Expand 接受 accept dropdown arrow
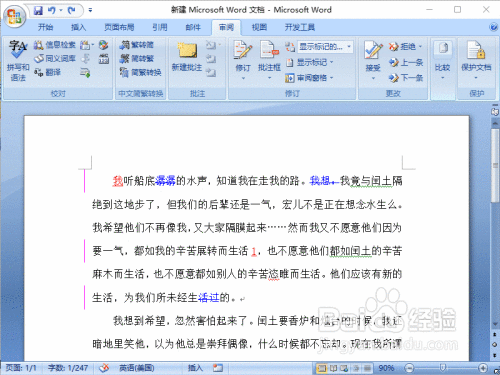 tap(373, 78)
